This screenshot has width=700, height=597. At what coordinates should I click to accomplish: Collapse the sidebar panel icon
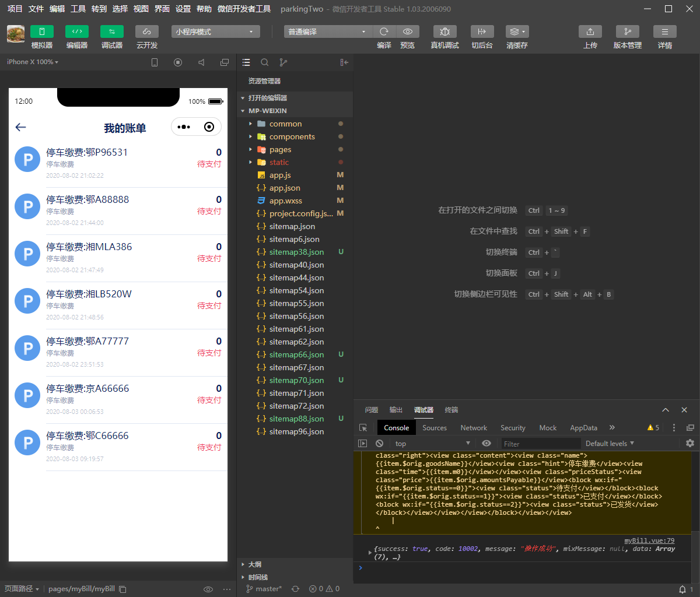[x=344, y=62]
